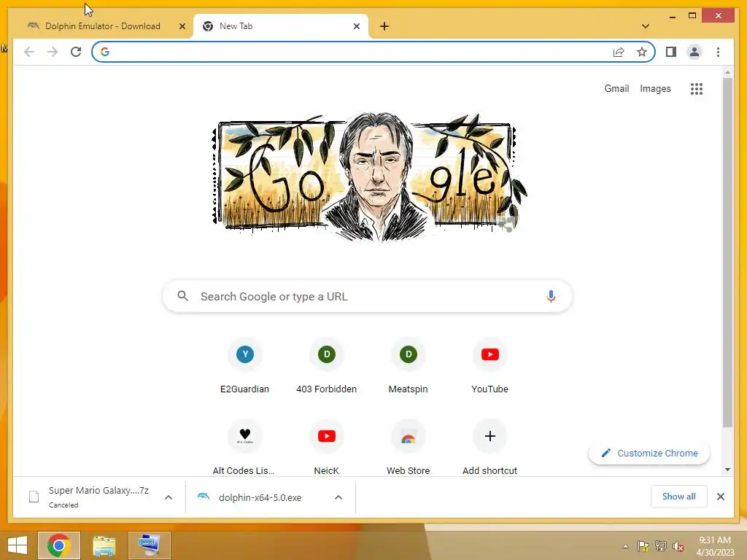Viewport: 747px width, 560px height.
Task: Click the page vertical scrollbar
Action: [x=727, y=252]
